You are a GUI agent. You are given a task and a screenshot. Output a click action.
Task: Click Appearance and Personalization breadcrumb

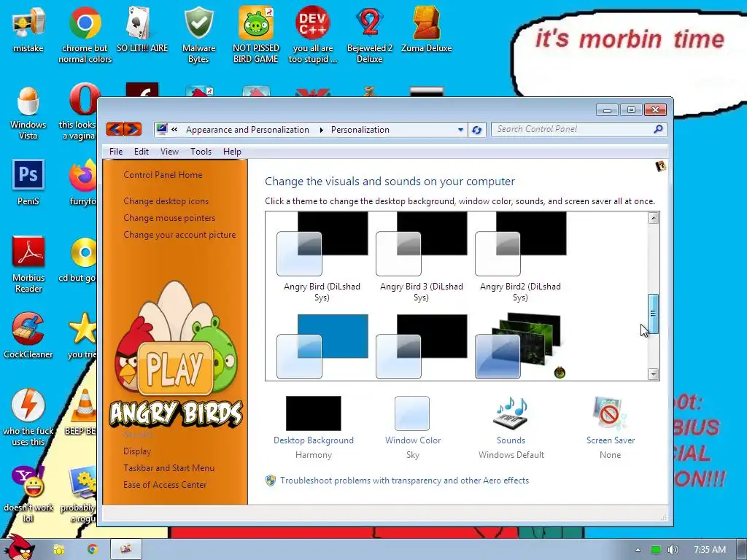pos(247,130)
